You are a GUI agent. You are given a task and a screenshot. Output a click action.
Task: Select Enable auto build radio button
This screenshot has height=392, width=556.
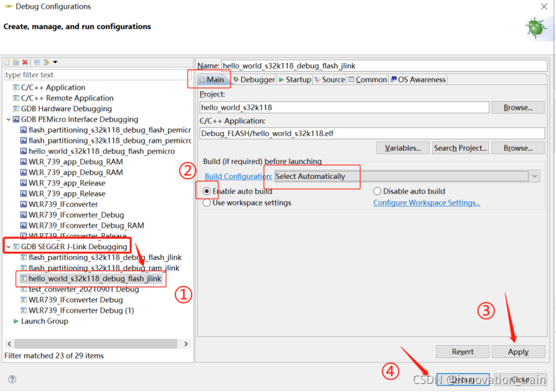click(206, 191)
